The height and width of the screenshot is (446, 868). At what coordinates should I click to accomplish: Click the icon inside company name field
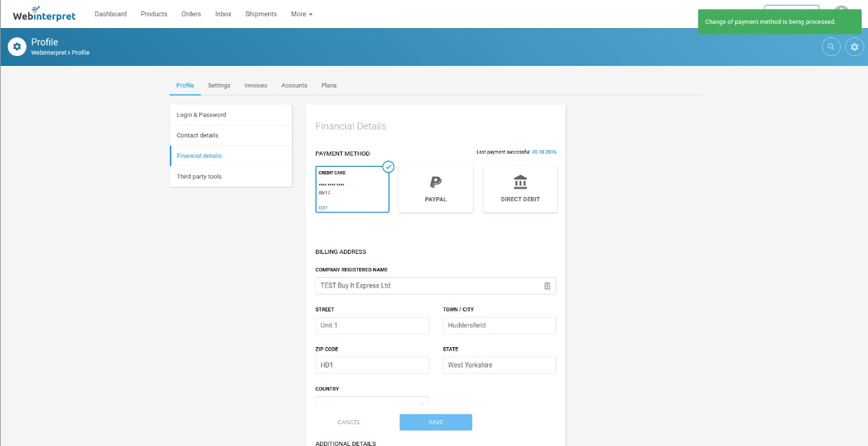click(547, 286)
